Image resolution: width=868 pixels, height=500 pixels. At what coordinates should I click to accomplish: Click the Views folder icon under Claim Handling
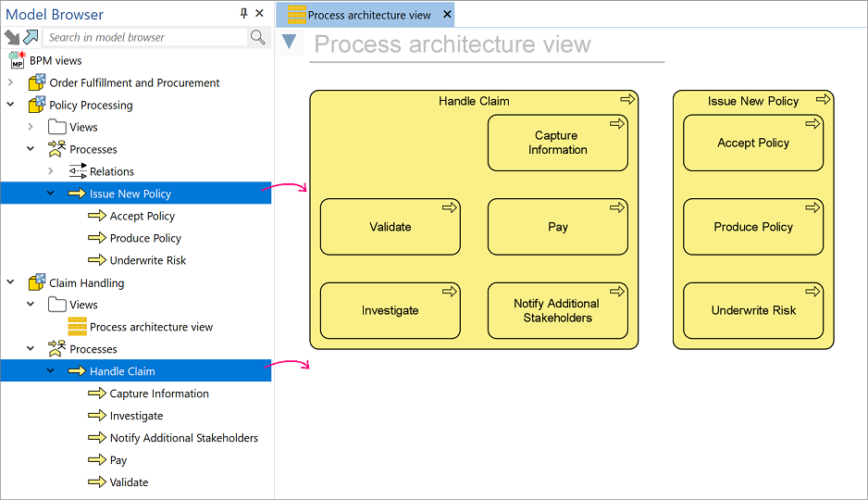57,305
